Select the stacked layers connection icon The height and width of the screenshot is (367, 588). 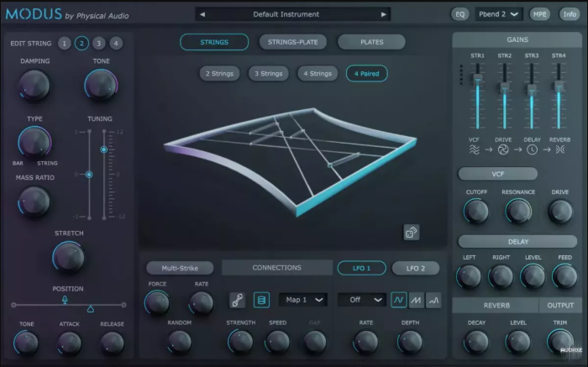pos(261,300)
